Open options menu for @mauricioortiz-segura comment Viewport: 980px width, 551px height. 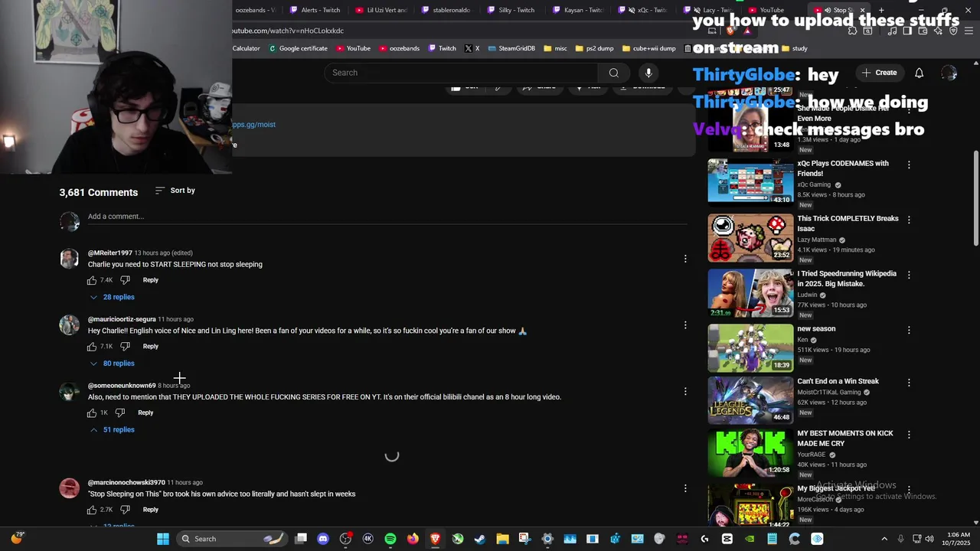tap(685, 325)
